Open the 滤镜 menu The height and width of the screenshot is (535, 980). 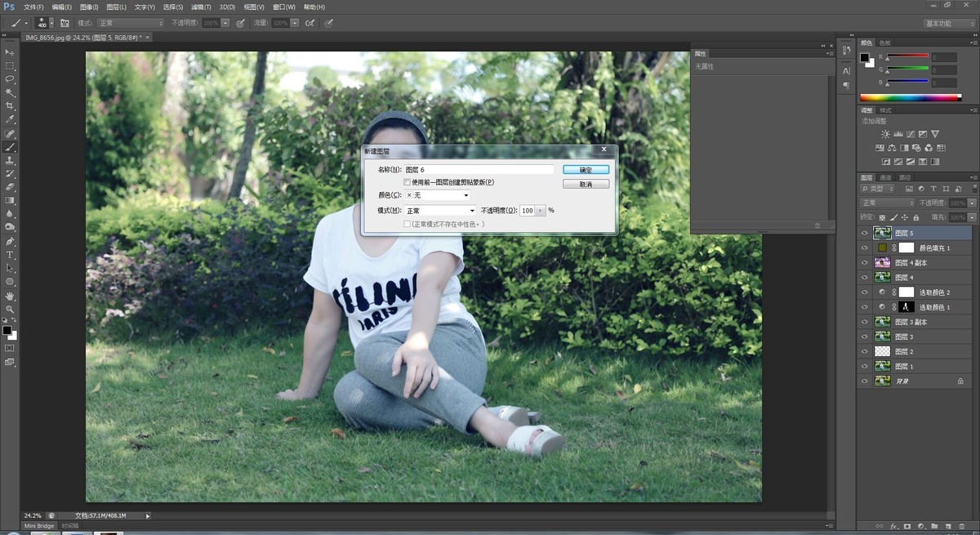coord(200,7)
